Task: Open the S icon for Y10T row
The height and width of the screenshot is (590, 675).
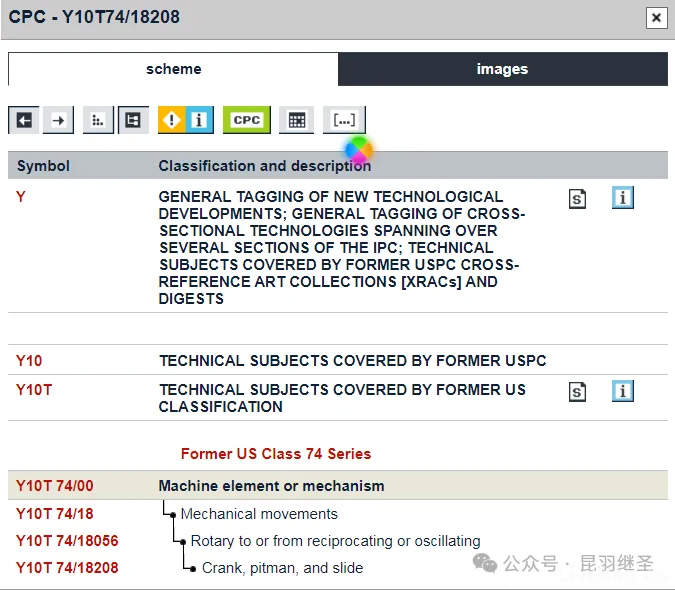Action: (x=577, y=392)
